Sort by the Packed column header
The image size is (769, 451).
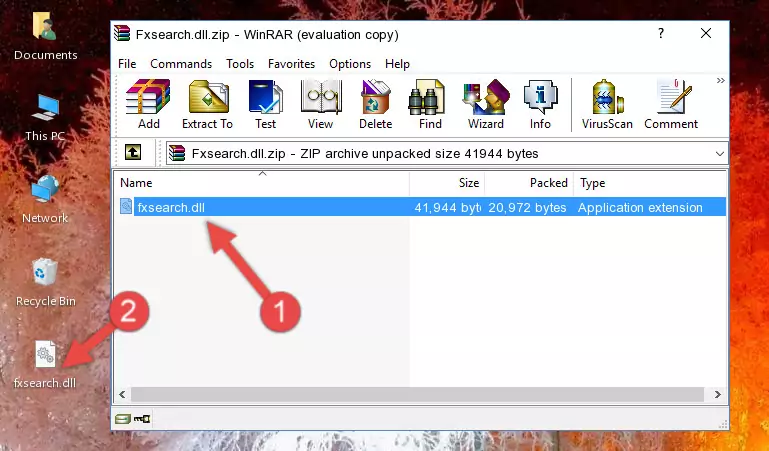(x=529, y=183)
